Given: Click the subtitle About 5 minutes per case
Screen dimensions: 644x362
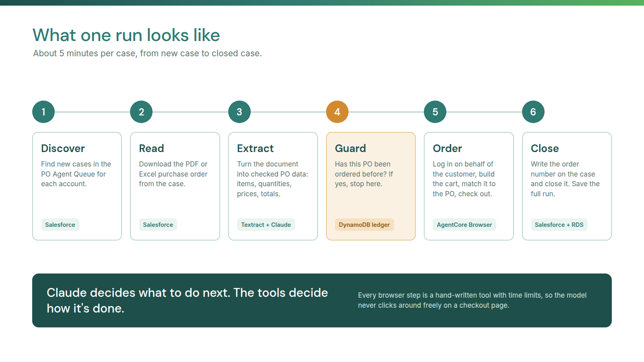Looking at the screenshot, I should click(x=147, y=53).
